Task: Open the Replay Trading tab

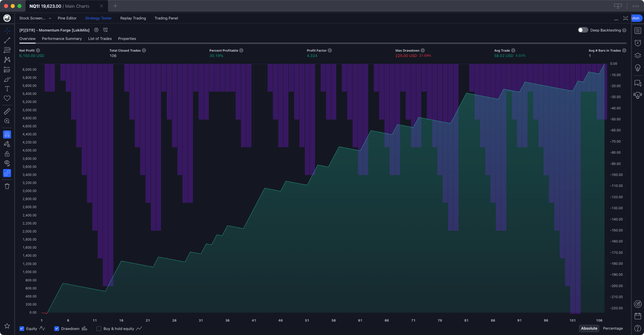Action: [133, 18]
